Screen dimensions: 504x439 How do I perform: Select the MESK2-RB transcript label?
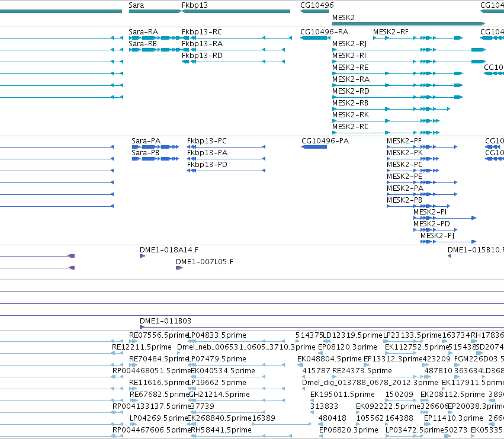tap(351, 103)
